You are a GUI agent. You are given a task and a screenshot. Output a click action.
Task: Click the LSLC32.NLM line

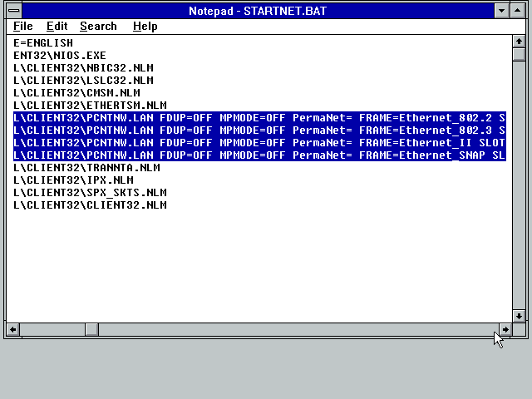pos(83,81)
